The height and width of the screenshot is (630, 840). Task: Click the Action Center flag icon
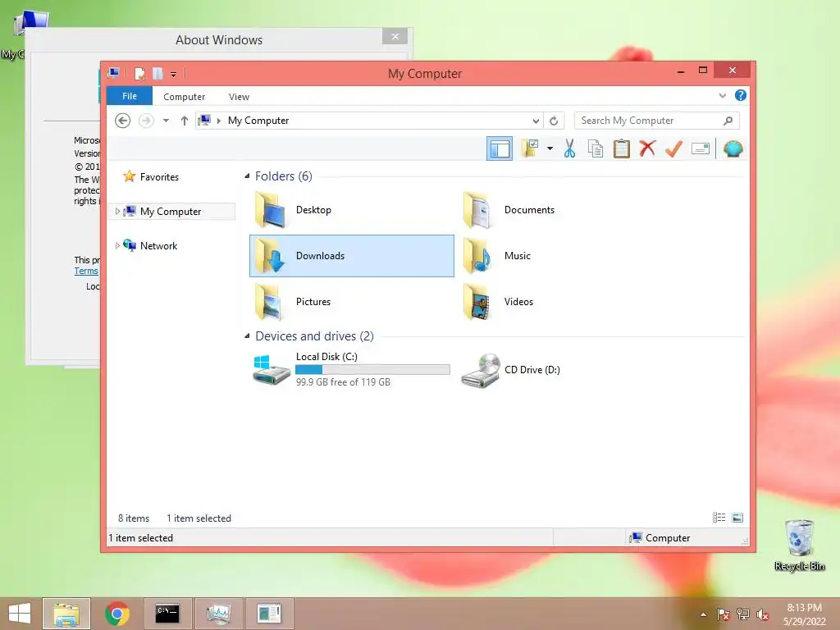[x=723, y=614]
